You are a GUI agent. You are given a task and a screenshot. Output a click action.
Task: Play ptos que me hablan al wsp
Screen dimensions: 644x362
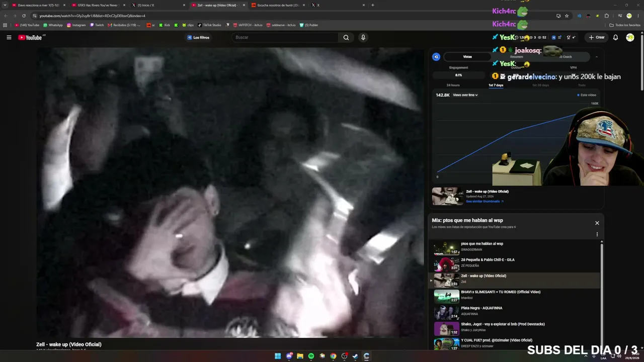point(515,248)
